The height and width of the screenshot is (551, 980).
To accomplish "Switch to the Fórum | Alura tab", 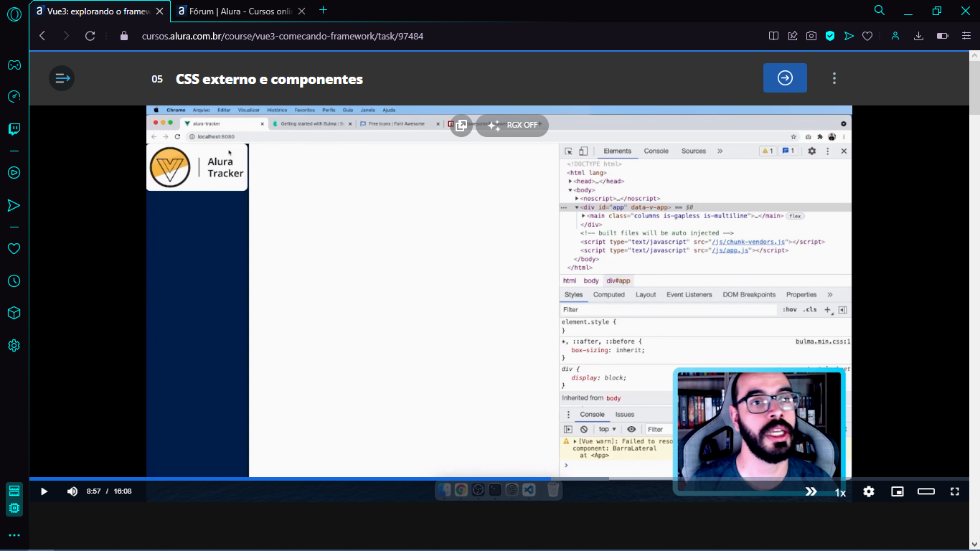I will (241, 11).
